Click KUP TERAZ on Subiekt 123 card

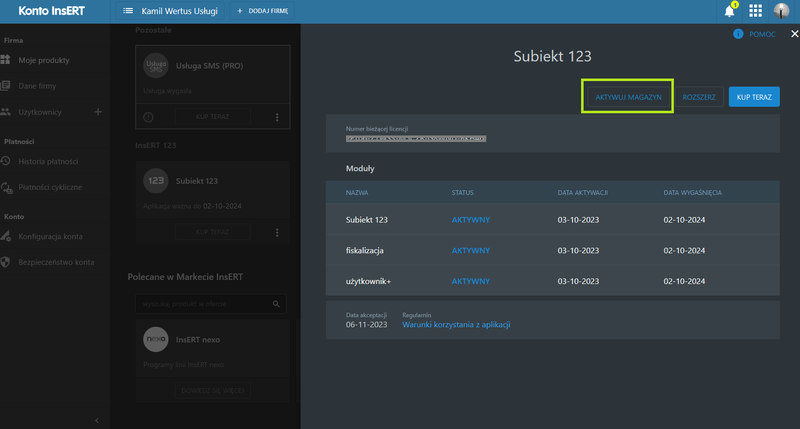(x=213, y=232)
